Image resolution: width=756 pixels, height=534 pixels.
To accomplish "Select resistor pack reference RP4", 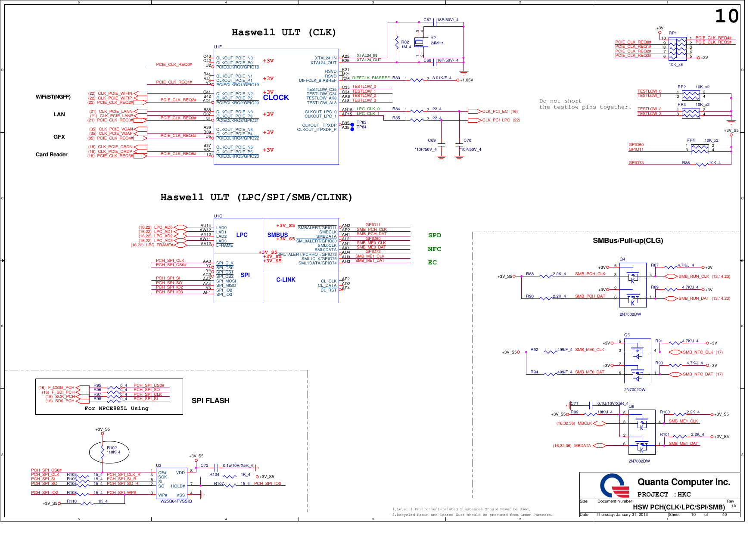I will pos(691,140).
